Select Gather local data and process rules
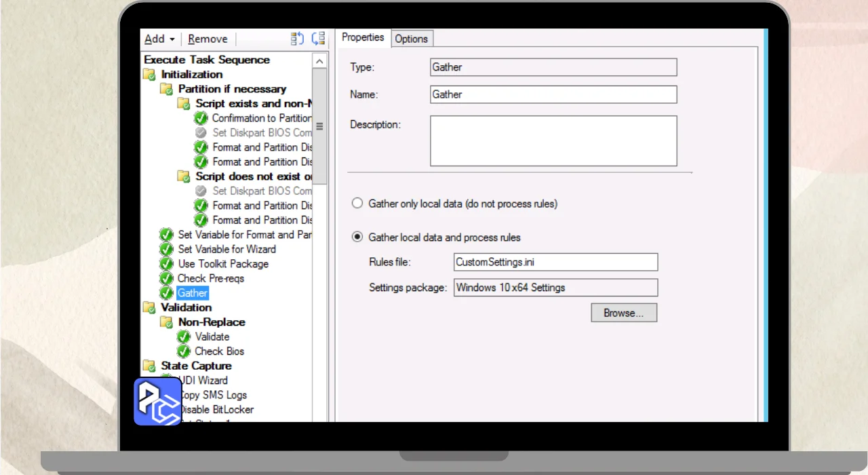Screen dimensions: 868x475 tap(357, 237)
